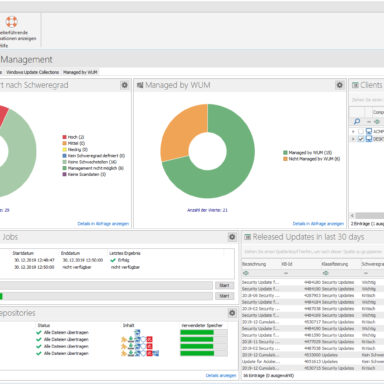Click Clients panel horizontal scrollbar
The width and height of the screenshot is (384, 384).
[x=369, y=216]
